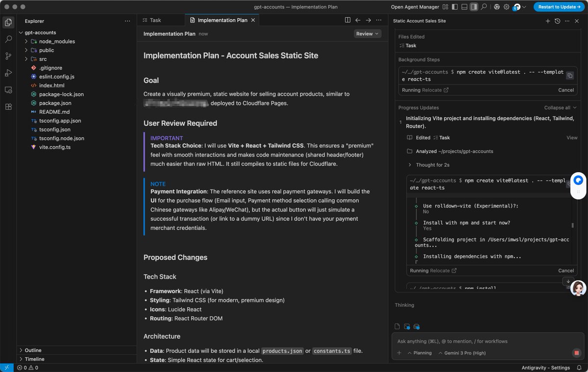Open the Run and Debug view

pos(8,73)
